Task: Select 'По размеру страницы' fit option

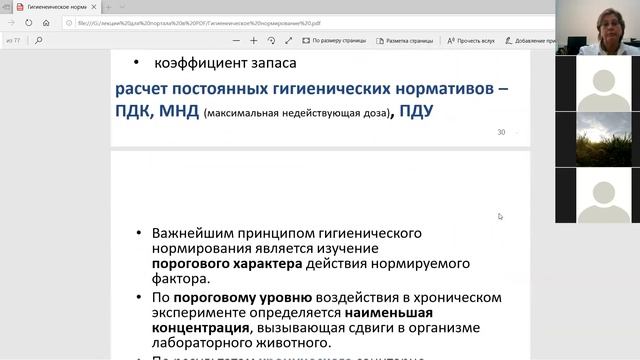Action: 334,41
